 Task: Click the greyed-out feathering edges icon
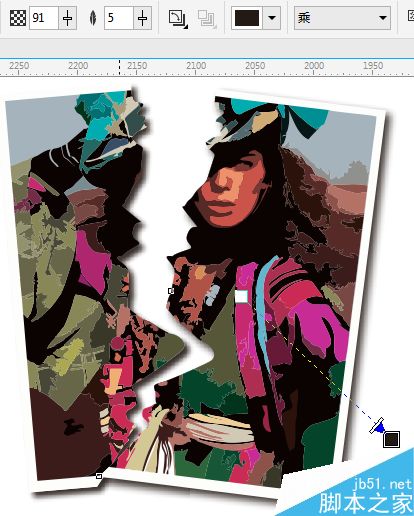click(x=207, y=18)
